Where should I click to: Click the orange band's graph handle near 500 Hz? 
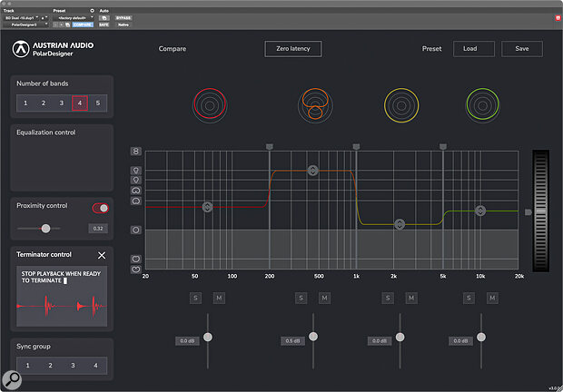click(x=312, y=171)
